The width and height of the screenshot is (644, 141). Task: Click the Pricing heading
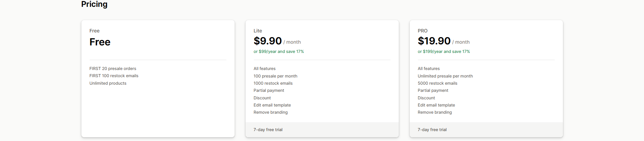point(94,4)
